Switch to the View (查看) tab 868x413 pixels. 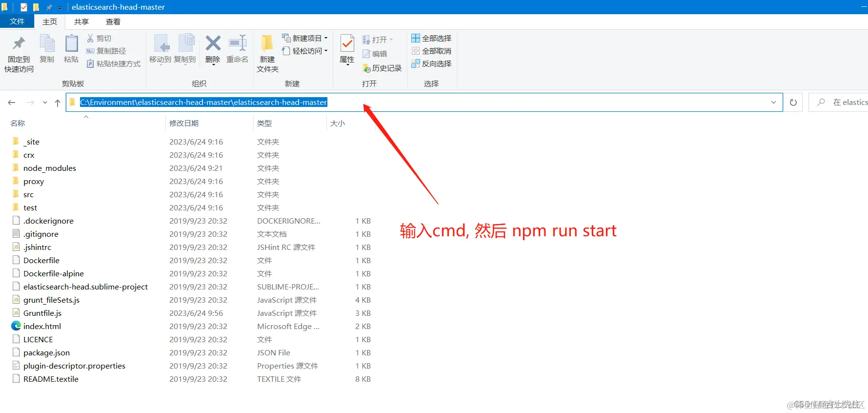(x=113, y=21)
